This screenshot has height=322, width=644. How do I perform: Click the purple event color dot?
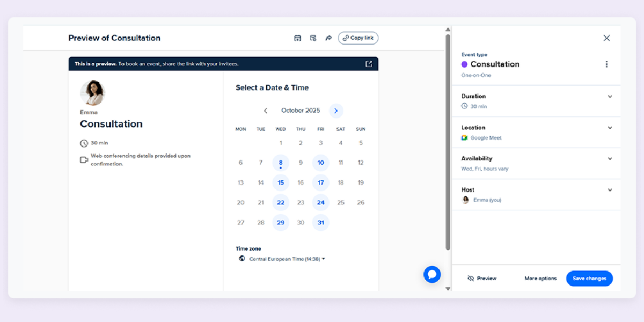(464, 64)
